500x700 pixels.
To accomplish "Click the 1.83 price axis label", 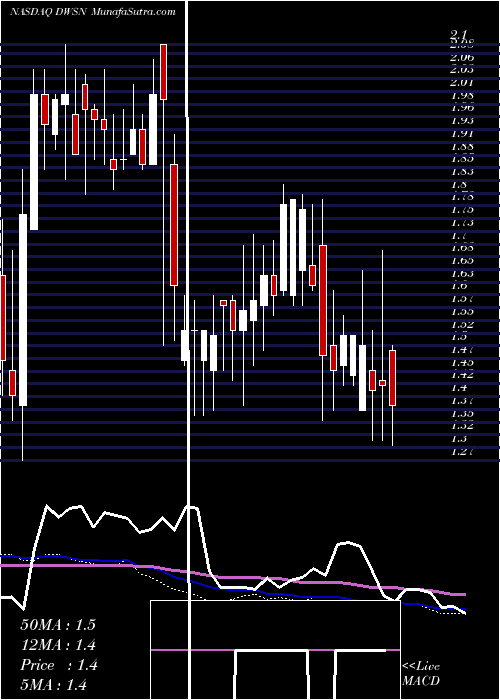I will pos(462,171).
